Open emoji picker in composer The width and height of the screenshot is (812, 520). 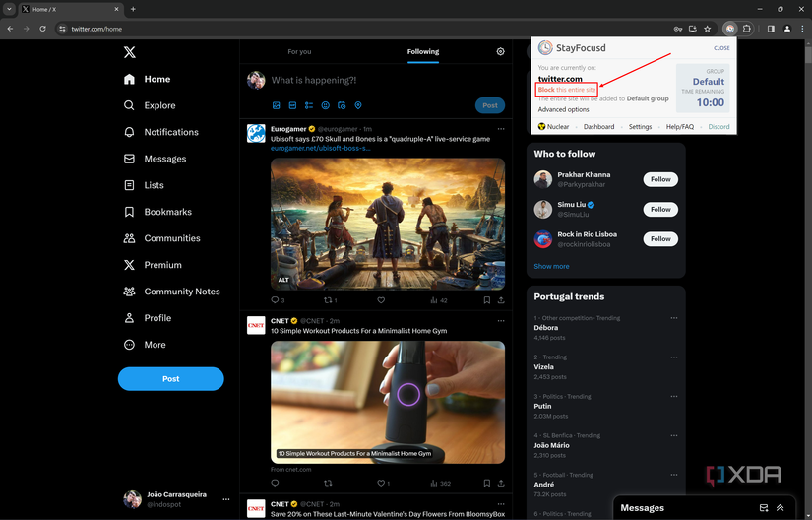(x=325, y=105)
